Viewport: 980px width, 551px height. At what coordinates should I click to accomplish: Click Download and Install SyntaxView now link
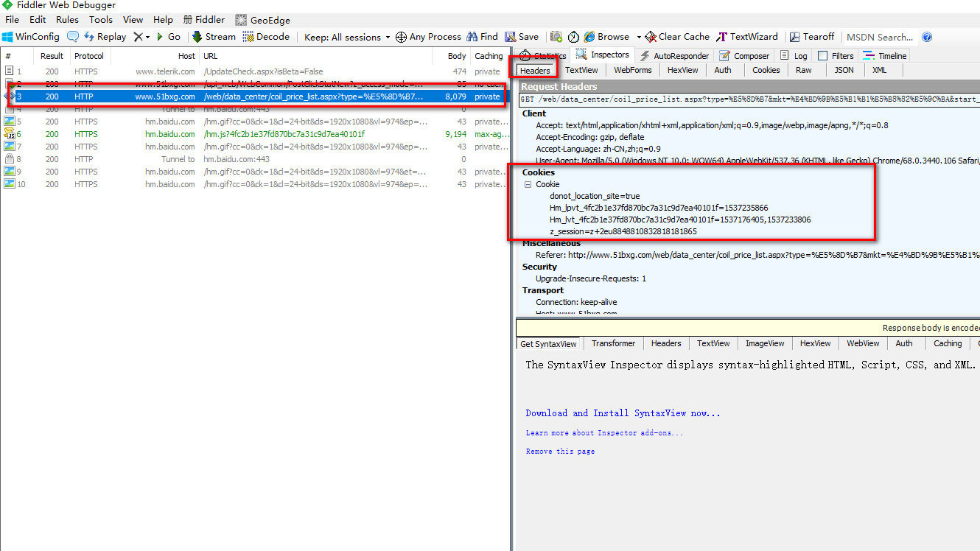[623, 413]
